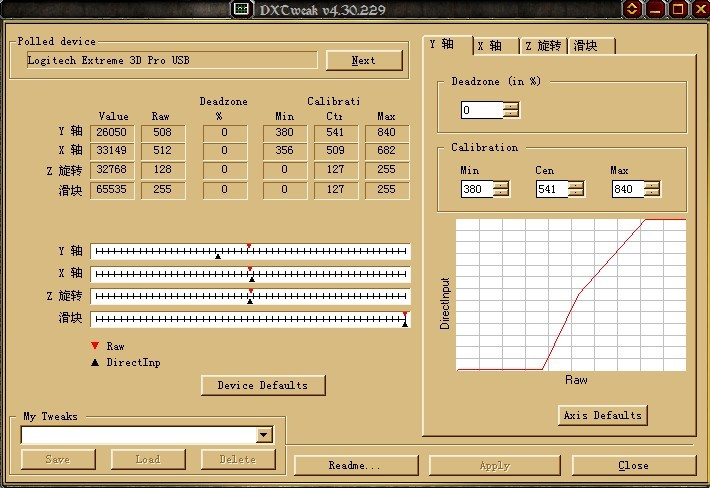Click the Device Defaults button

click(x=263, y=385)
